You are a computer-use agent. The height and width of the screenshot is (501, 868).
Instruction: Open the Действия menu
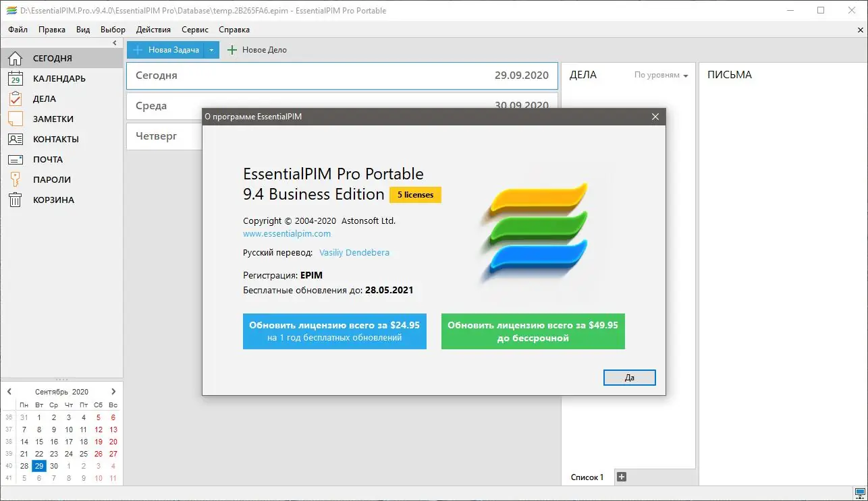(x=153, y=30)
